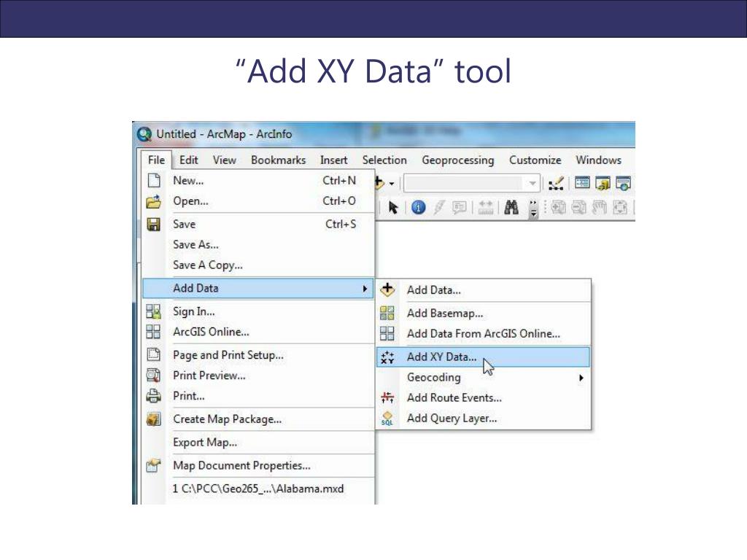Select Sign In... menu entry
Image resolution: width=747 pixels, height=560 pixels.
(x=258, y=311)
